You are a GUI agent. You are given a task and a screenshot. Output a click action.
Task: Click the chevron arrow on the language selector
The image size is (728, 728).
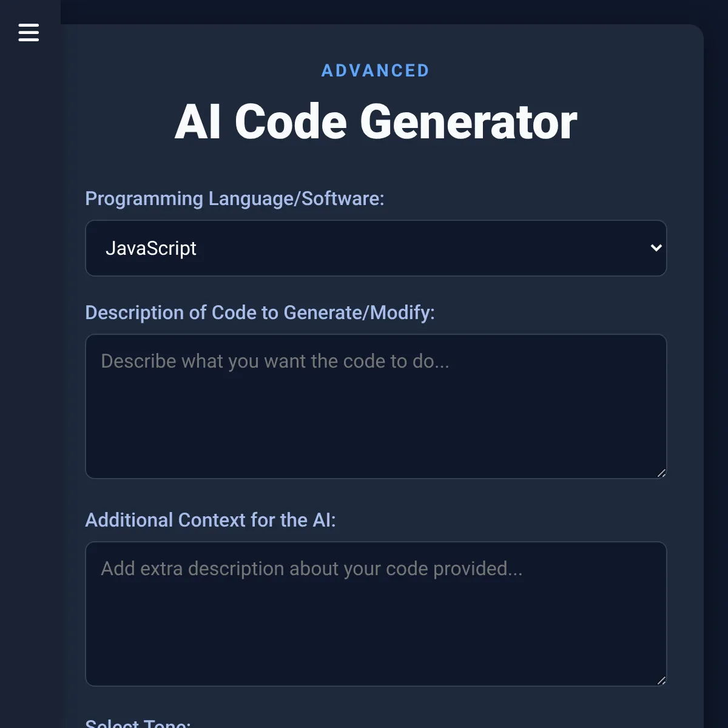click(656, 248)
